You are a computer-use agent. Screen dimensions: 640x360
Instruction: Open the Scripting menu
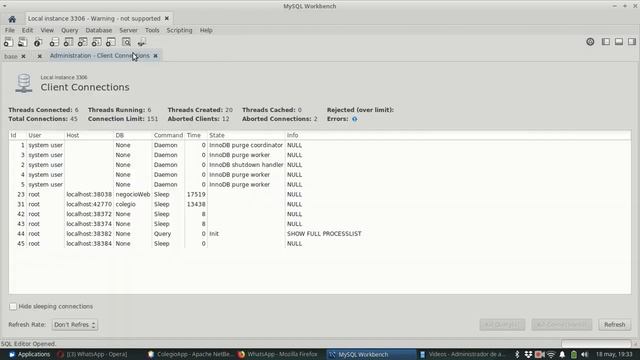tap(179, 30)
